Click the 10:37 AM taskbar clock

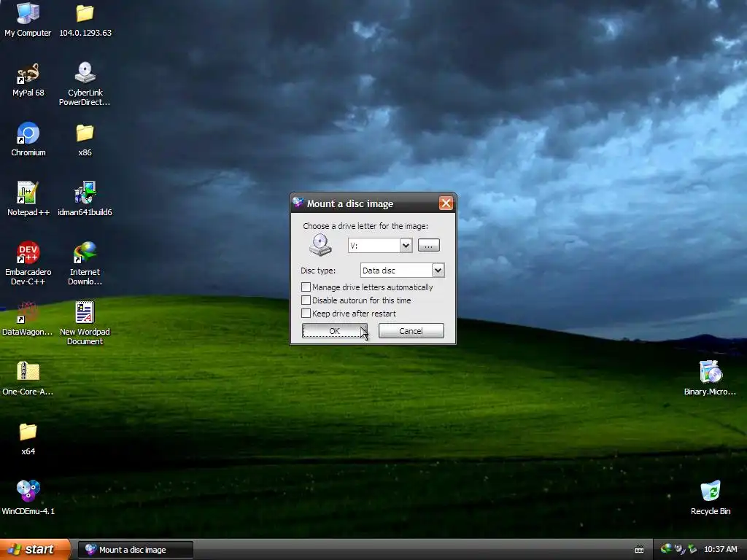pos(720,550)
